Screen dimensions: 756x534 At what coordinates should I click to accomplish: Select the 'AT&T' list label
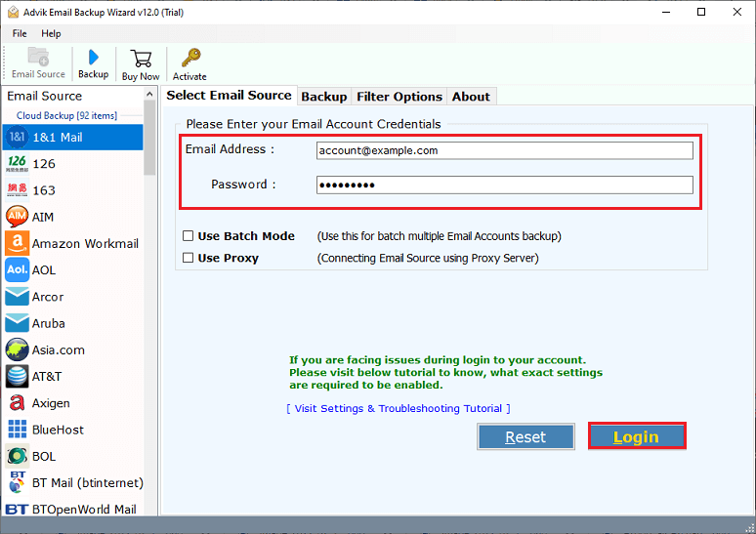click(47, 377)
